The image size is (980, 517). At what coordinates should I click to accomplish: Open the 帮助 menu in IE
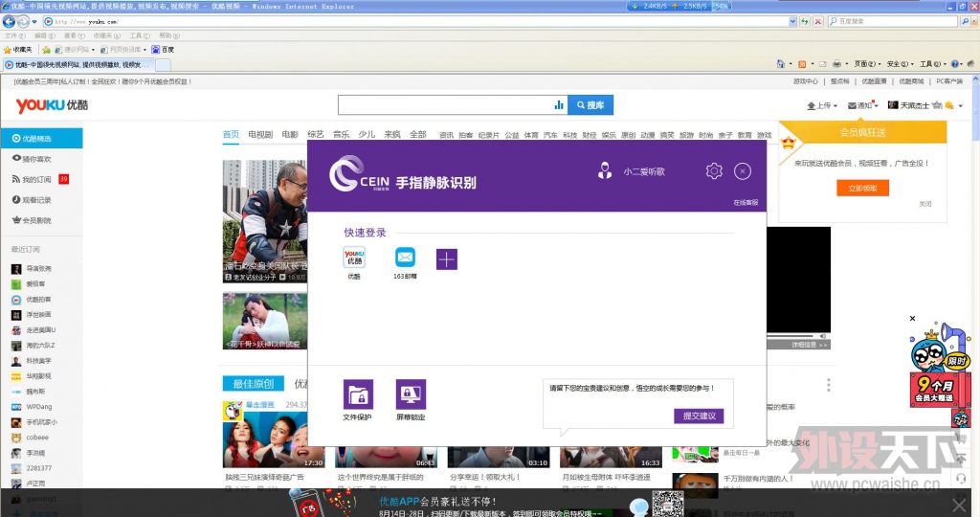coord(169,35)
